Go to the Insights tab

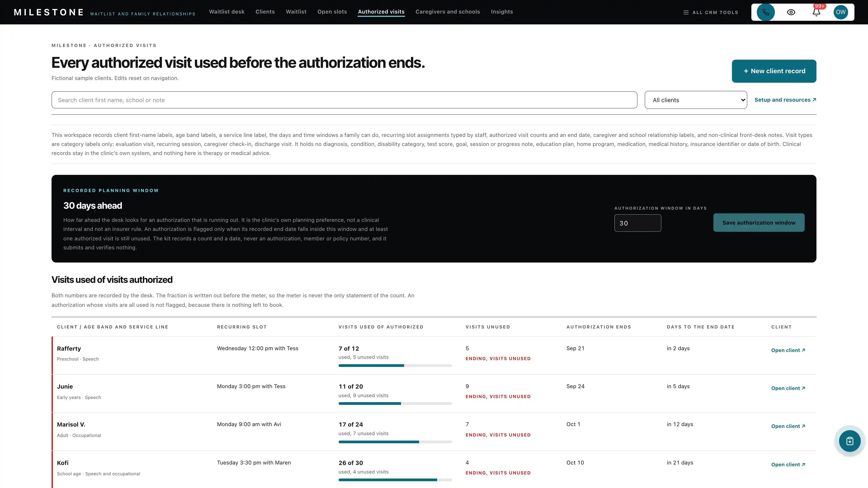click(x=502, y=12)
